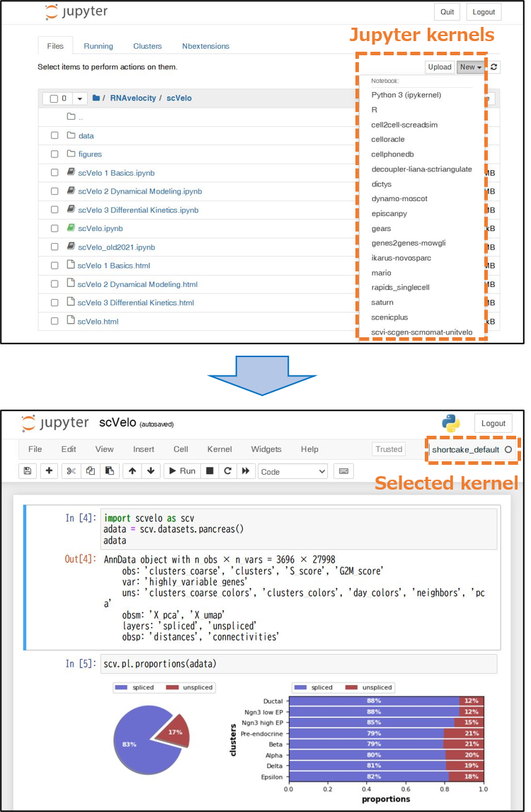
Task: Click the figures folder icon
Action: [x=71, y=154]
